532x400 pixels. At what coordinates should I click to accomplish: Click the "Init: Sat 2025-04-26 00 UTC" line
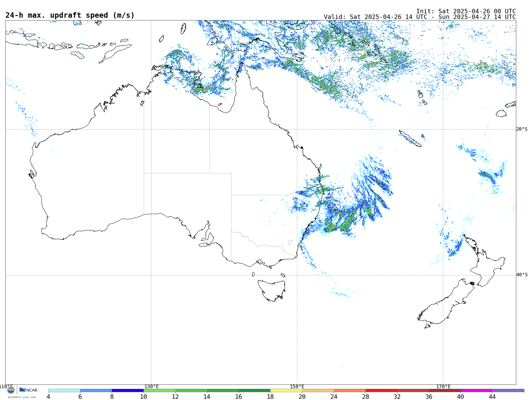point(466,11)
